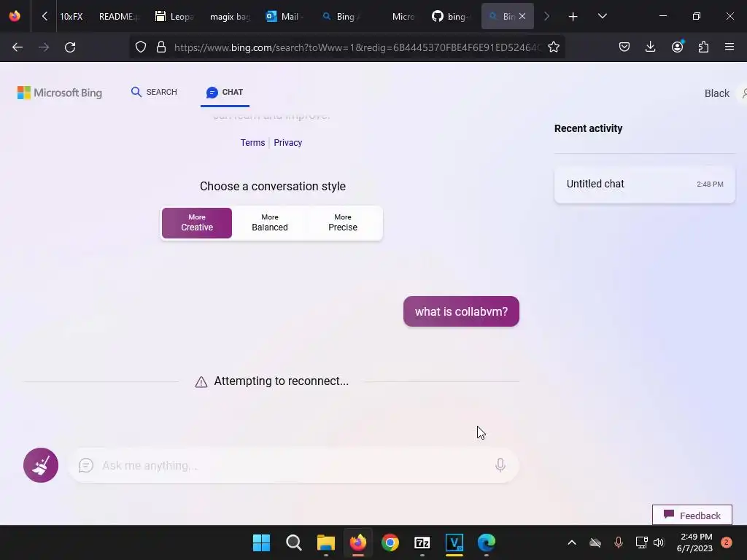Click the cloud sync tray icon
The height and width of the screenshot is (560, 747).
coord(595,542)
